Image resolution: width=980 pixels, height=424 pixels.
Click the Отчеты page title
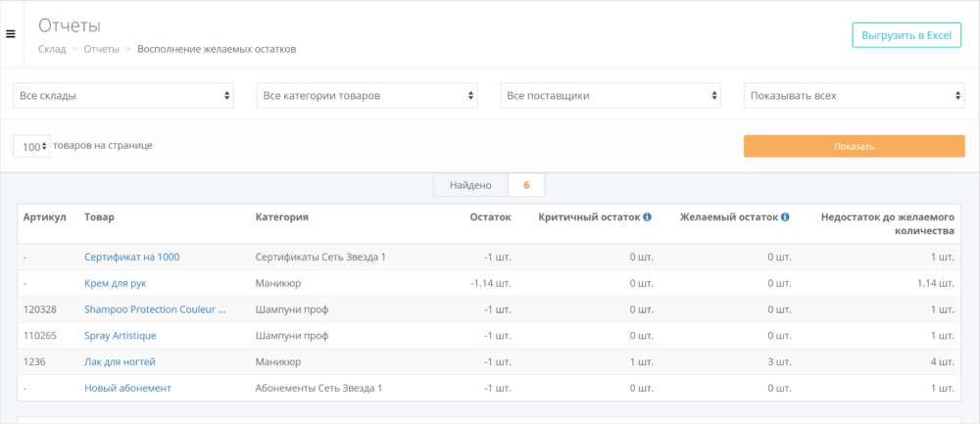click(x=70, y=25)
